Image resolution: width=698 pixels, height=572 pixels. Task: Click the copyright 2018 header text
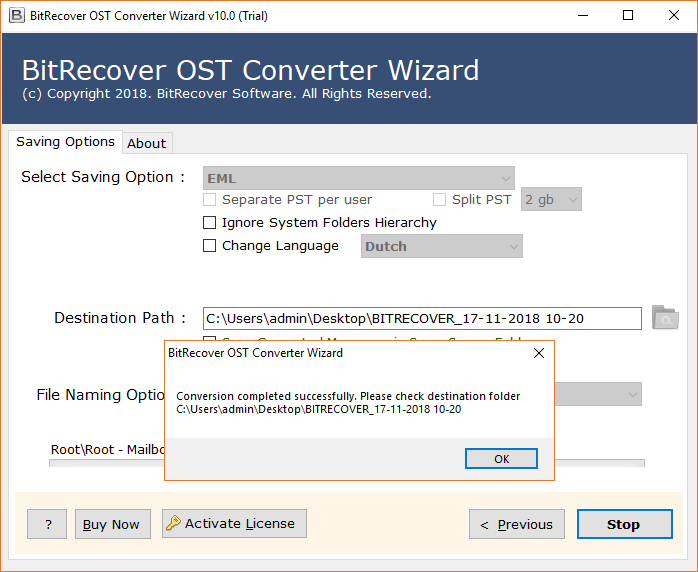[x=227, y=93]
